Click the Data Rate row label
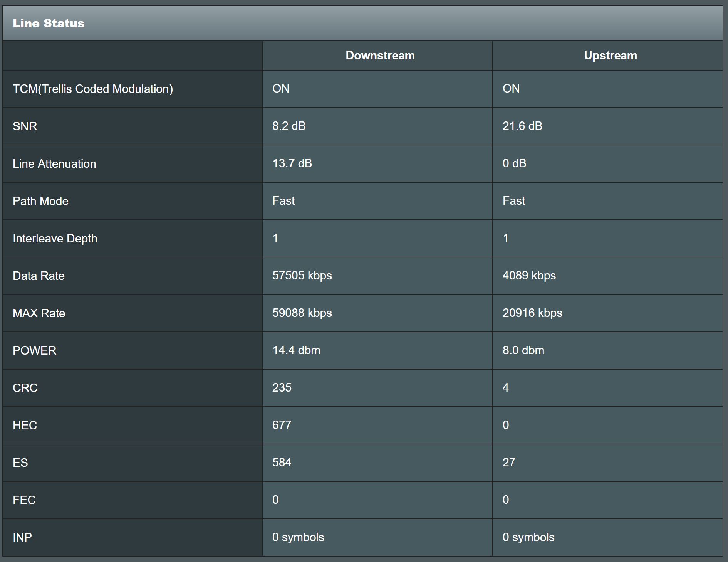The width and height of the screenshot is (728, 562). point(39,276)
